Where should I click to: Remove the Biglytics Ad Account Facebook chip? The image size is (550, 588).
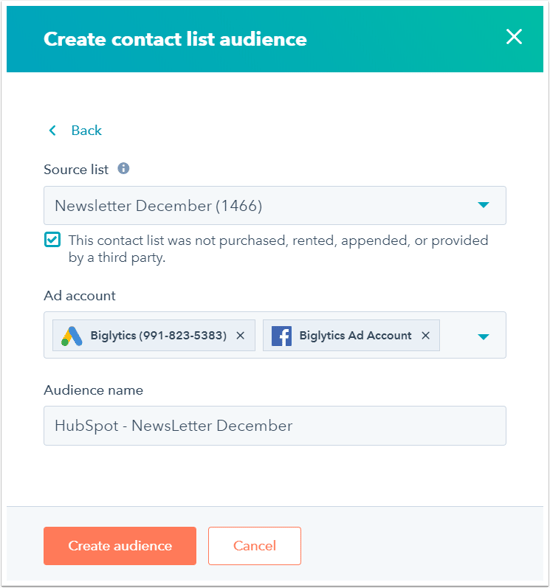pyautogui.click(x=425, y=335)
